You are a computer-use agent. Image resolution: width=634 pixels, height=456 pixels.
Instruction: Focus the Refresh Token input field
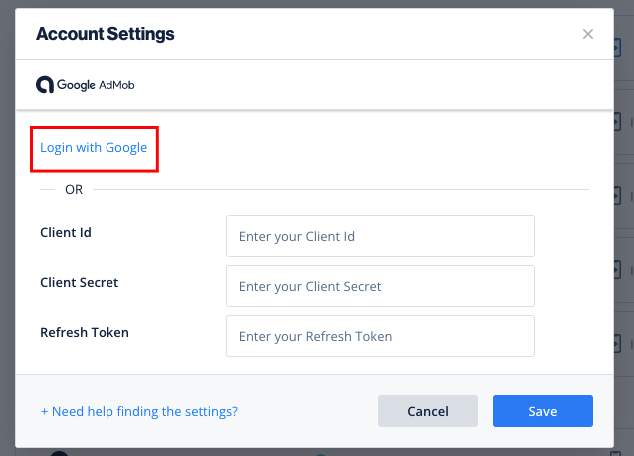click(x=380, y=336)
